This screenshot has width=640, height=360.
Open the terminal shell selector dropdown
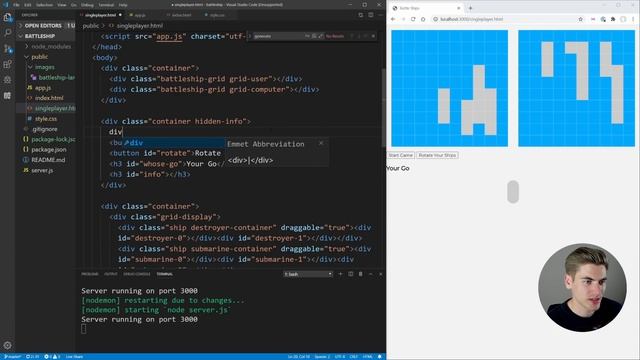pos(308,274)
